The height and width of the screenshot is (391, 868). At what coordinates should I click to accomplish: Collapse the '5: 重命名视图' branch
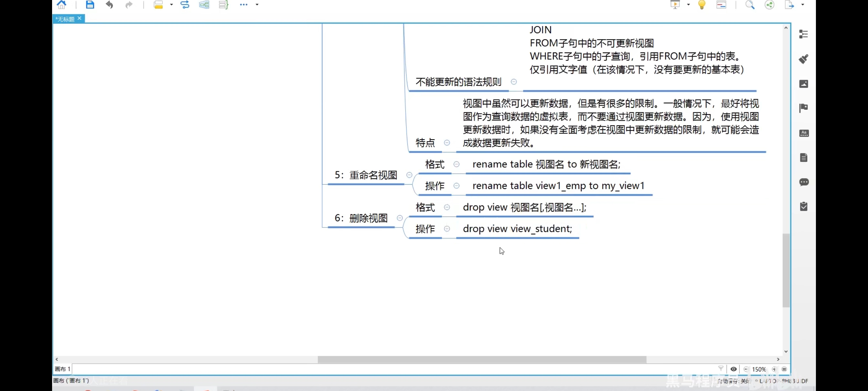(x=409, y=175)
